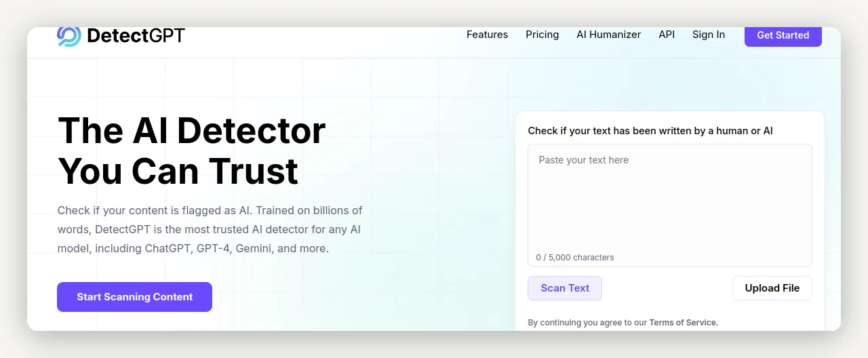Viewport: 868px width, 358px height.
Task: Focus the Paste your text here field
Action: [670, 205]
